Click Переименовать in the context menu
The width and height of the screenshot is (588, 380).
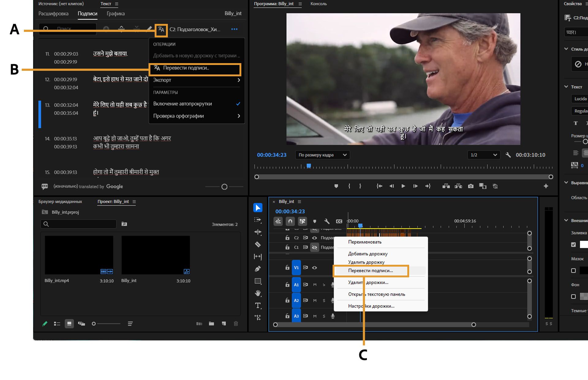365,242
